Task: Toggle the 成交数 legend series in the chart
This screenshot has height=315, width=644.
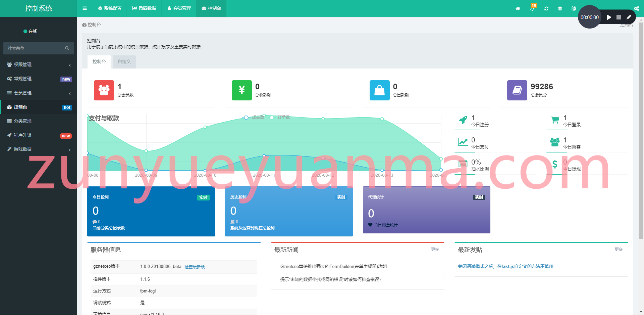Action: click(x=254, y=117)
